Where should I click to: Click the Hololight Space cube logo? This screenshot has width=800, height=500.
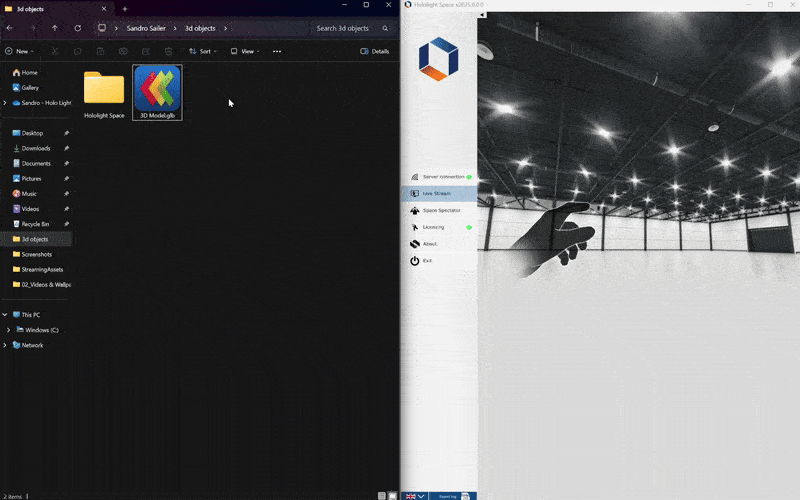click(438, 59)
